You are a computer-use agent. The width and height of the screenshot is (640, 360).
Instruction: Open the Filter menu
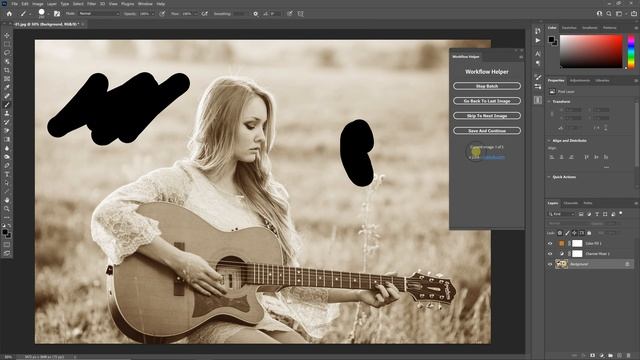[91, 4]
